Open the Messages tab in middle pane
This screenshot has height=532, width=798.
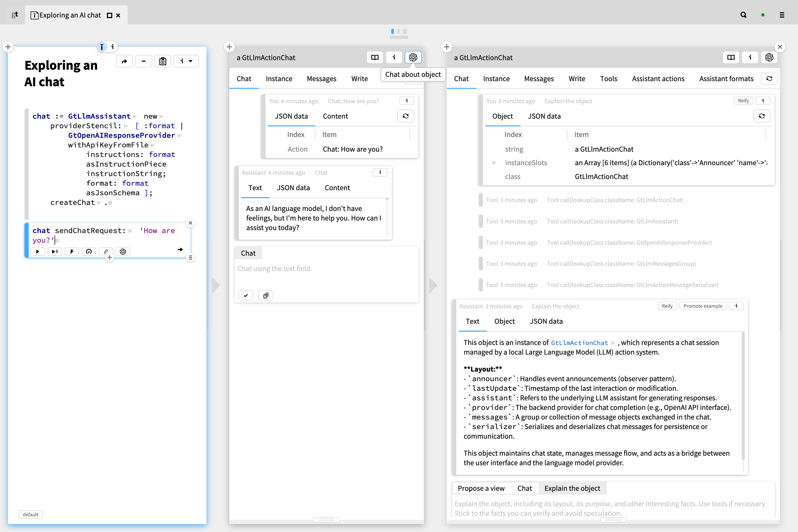(321, 79)
